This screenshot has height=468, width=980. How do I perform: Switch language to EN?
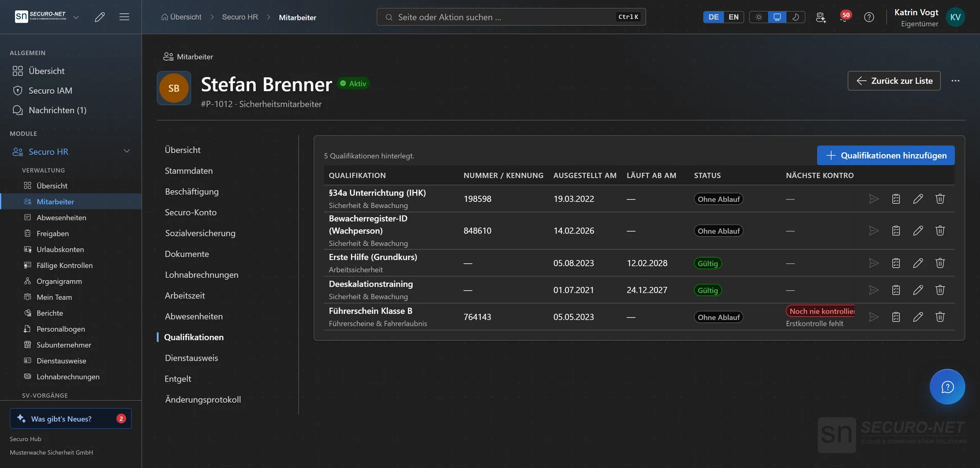733,17
